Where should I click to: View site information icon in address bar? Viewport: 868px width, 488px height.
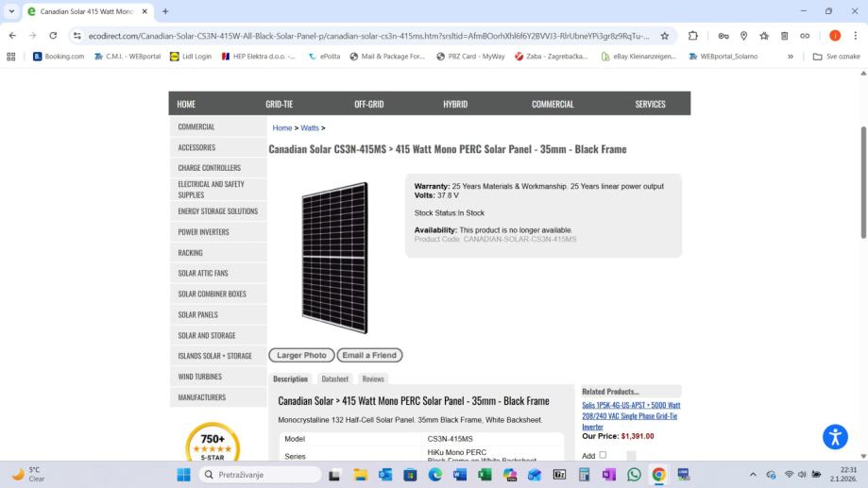click(x=77, y=36)
